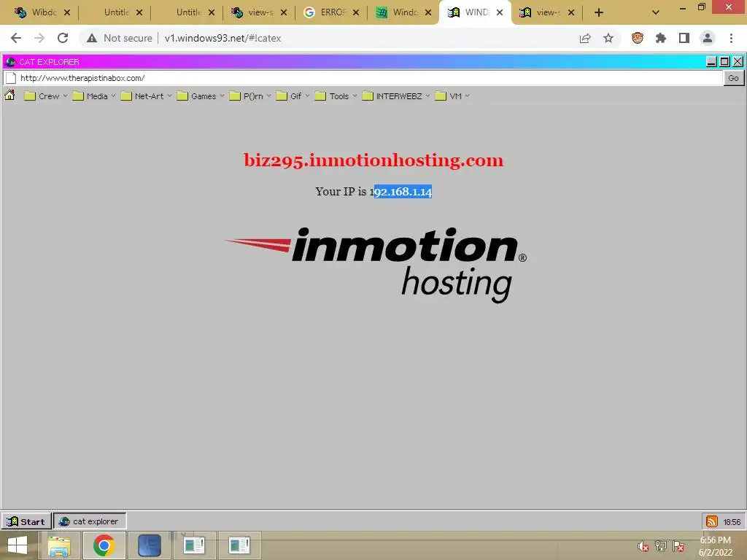Open the INTERWEBZ bookmark folder

pyautogui.click(x=396, y=96)
